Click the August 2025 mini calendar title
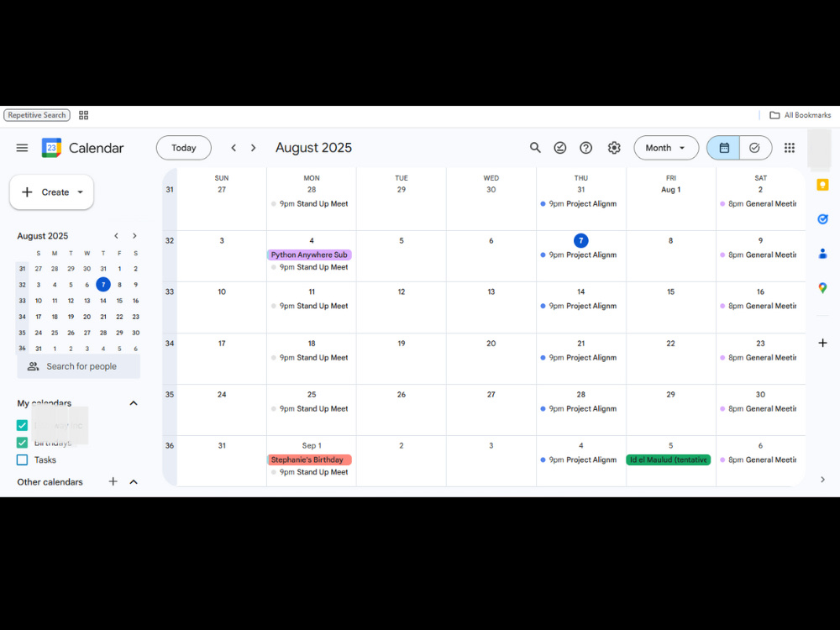 click(43, 236)
